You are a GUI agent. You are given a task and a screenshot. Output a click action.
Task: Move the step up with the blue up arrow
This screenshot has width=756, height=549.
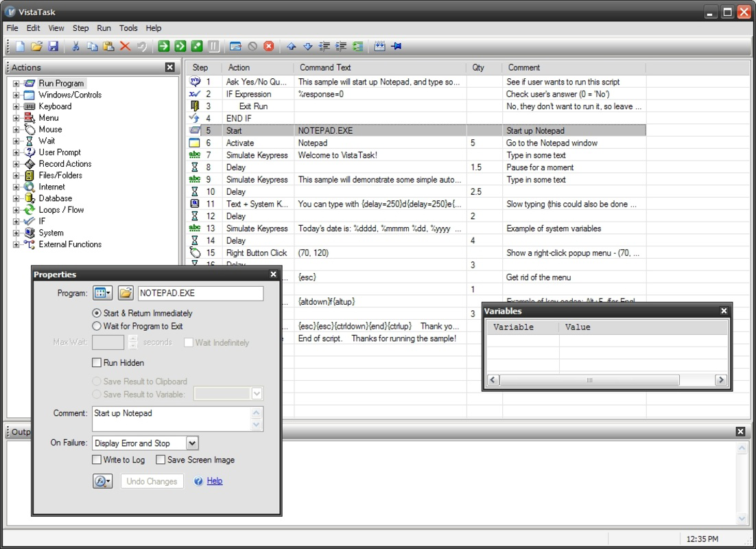[291, 46]
